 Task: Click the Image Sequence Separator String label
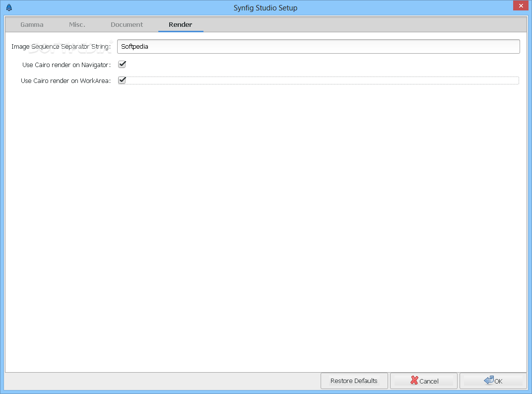pyautogui.click(x=61, y=47)
